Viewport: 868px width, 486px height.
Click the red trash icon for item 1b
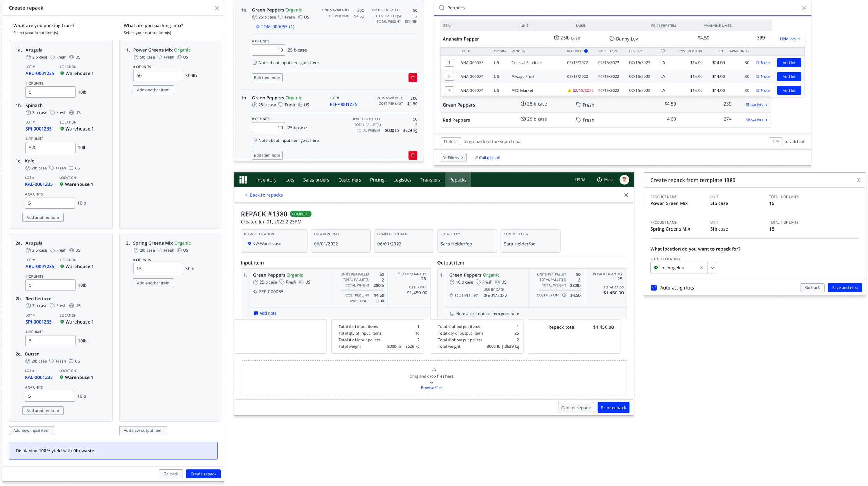pyautogui.click(x=412, y=156)
